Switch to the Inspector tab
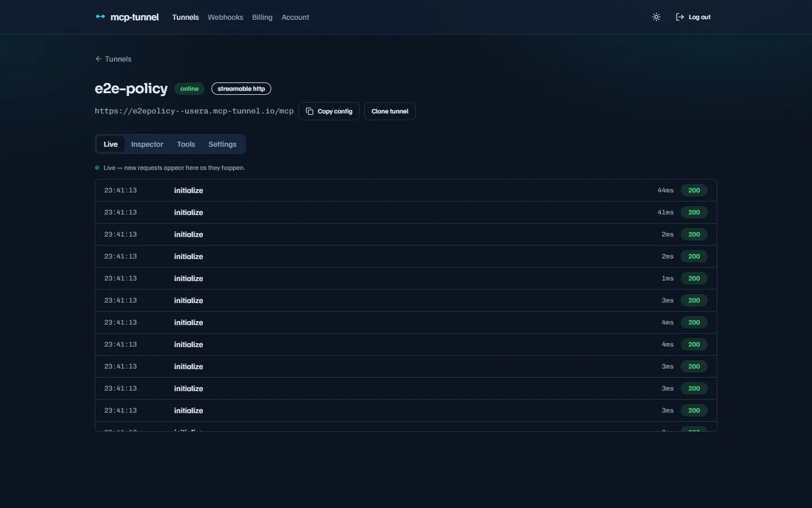The height and width of the screenshot is (508, 812). [x=147, y=144]
